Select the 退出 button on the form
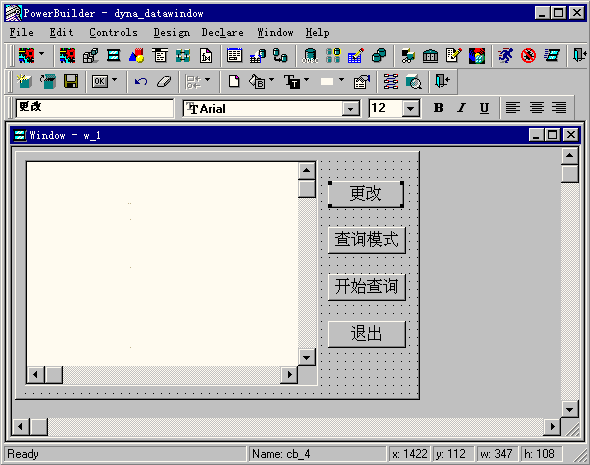Viewport: 590px width, 465px height. (367, 334)
